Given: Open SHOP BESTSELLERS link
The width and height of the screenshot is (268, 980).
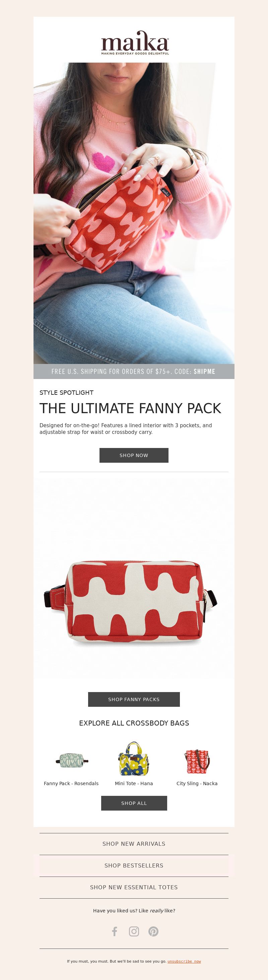Looking at the screenshot, I should (x=134, y=865).
